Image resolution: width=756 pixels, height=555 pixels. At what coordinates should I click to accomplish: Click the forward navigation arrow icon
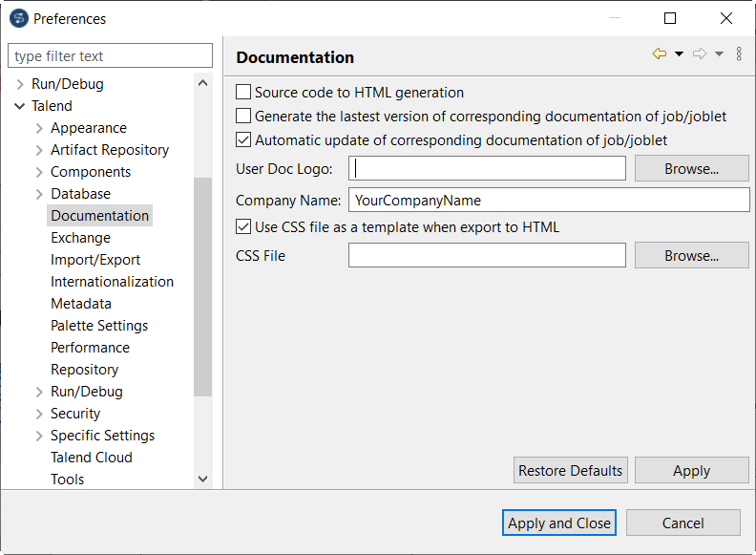(700, 54)
